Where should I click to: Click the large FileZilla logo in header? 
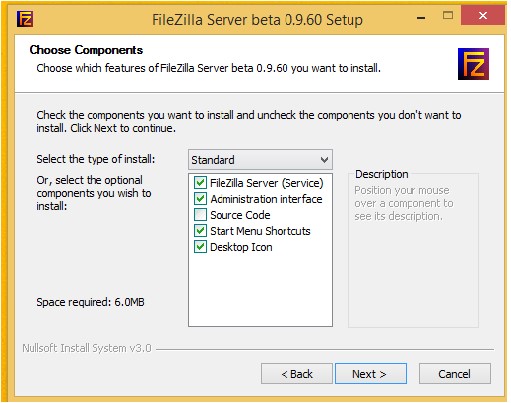point(473,64)
